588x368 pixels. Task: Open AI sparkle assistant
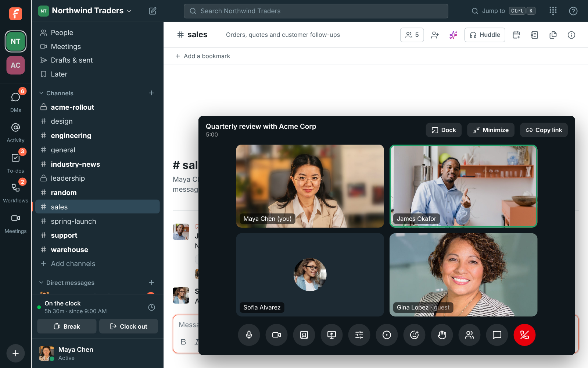click(x=453, y=35)
